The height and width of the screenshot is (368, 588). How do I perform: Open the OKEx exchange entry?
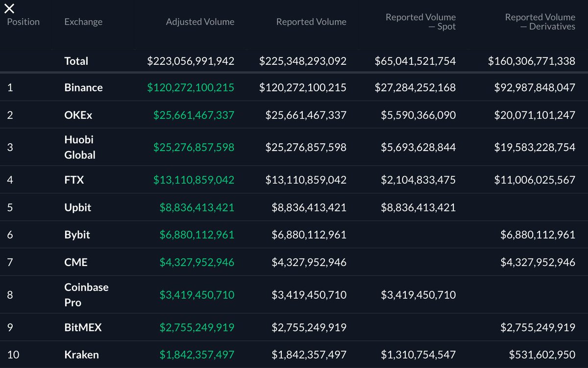click(x=78, y=115)
